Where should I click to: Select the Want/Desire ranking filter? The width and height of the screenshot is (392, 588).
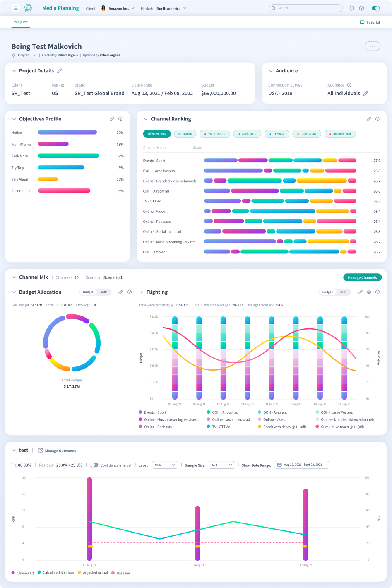[215, 134]
